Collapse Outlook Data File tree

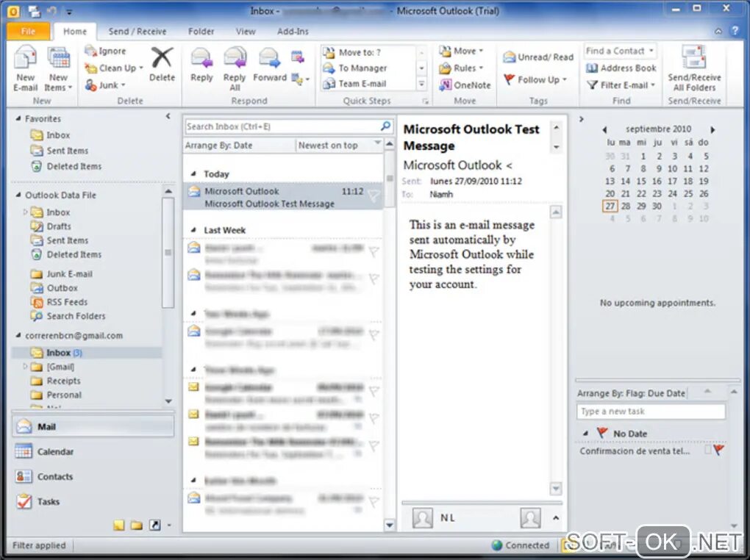[x=18, y=195]
